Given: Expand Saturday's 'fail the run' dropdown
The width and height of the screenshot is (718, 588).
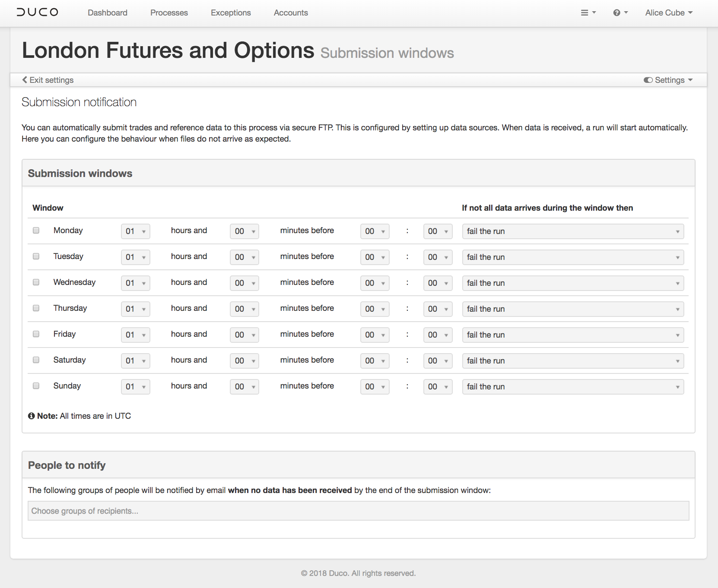Looking at the screenshot, I should pyautogui.click(x=573, y=361).
